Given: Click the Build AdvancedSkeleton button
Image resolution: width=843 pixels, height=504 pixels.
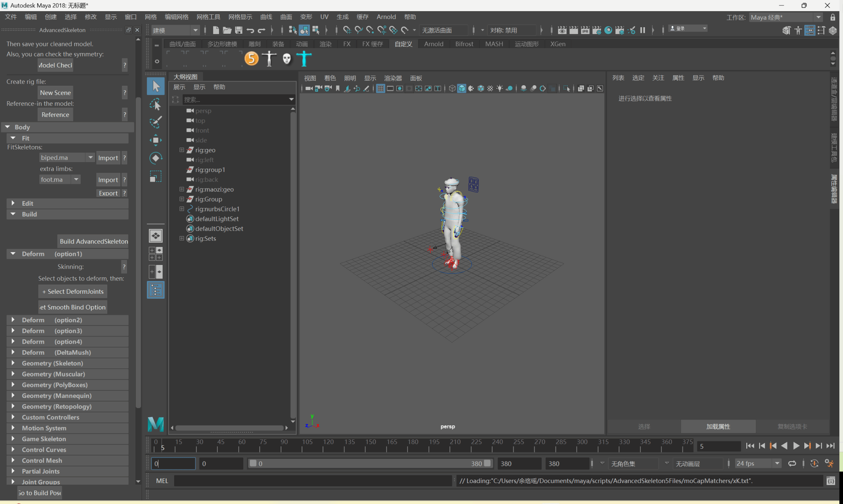Looking at the screenshot, I should pyautogui.click(x=93, y=242).
